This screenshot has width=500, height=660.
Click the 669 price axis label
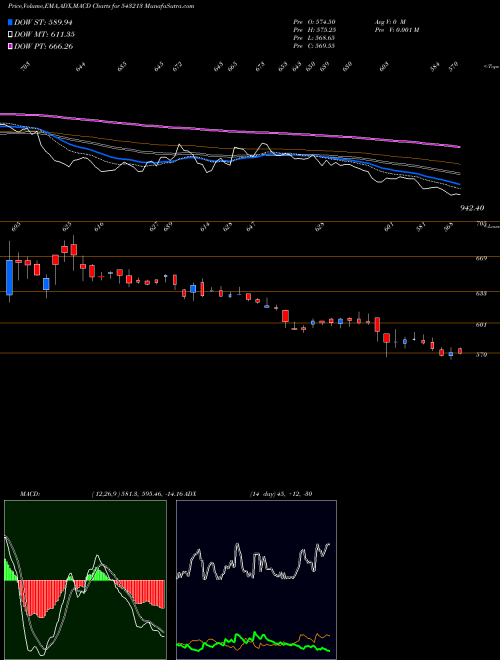[x=481, y=258]
